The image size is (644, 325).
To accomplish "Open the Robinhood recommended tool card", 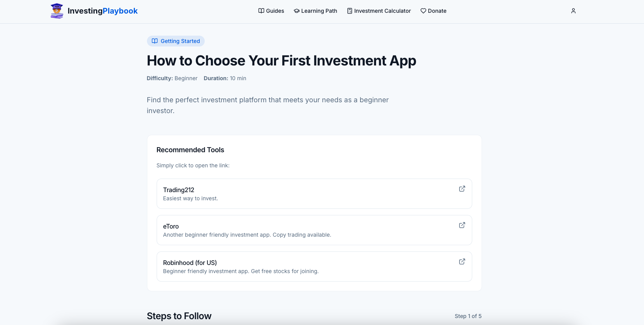I will tap(314, 266).
